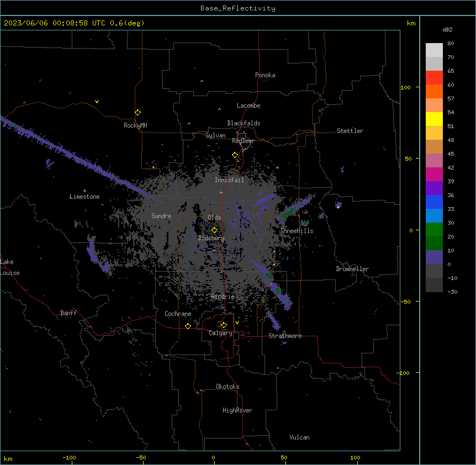Viewport: 476px width, 465px height.
Task: Click the orange 57-60 dBZ legend swatch
Action: coord(434,91)
